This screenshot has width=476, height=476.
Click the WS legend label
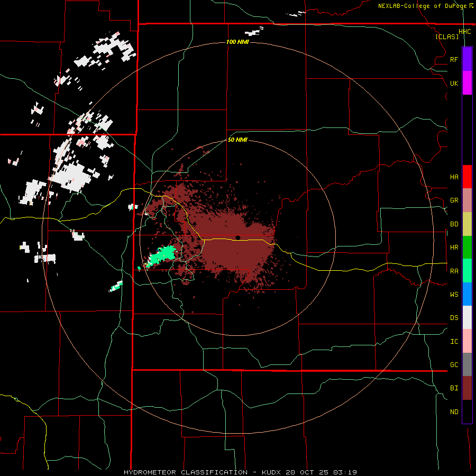[x=454, y=294]
